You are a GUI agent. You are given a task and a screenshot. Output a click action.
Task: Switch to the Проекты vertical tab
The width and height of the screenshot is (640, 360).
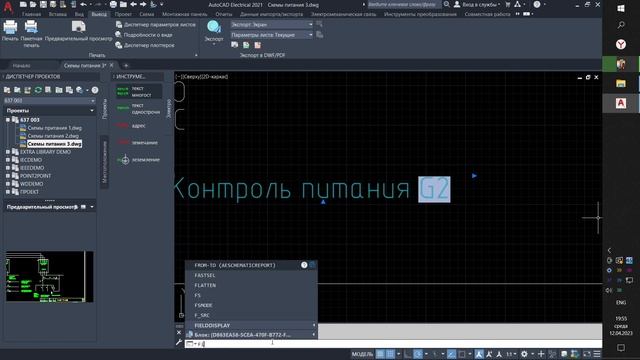104,109
